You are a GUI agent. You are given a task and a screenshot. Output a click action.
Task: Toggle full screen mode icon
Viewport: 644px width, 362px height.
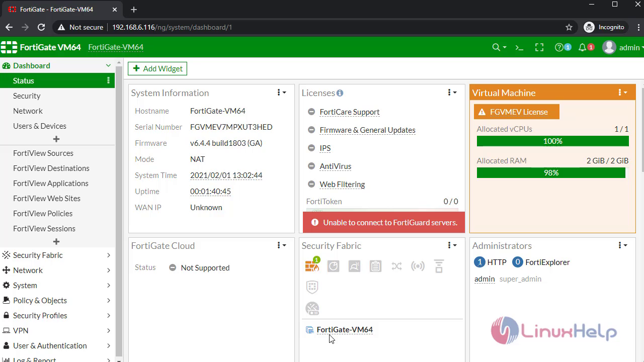tap(539, 47)
